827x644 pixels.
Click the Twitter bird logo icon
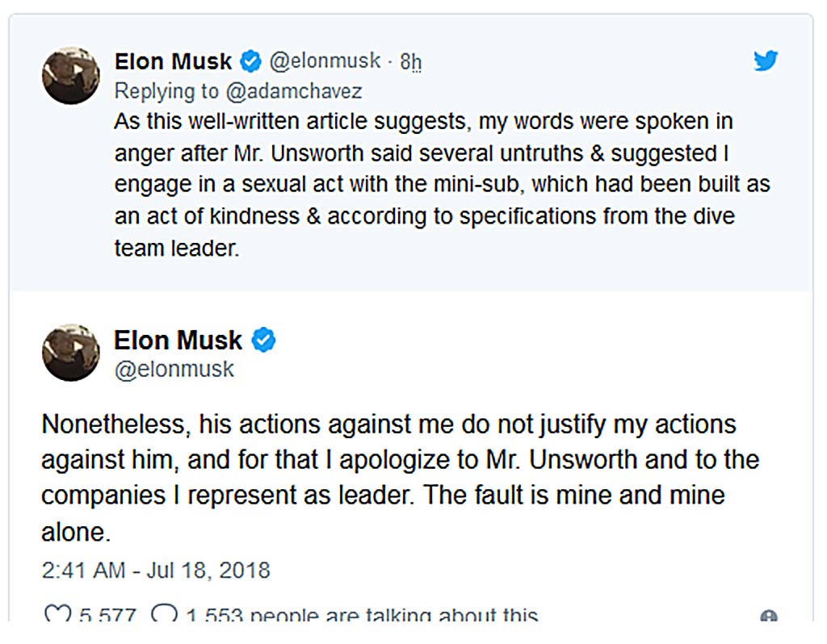pos(766,61)
